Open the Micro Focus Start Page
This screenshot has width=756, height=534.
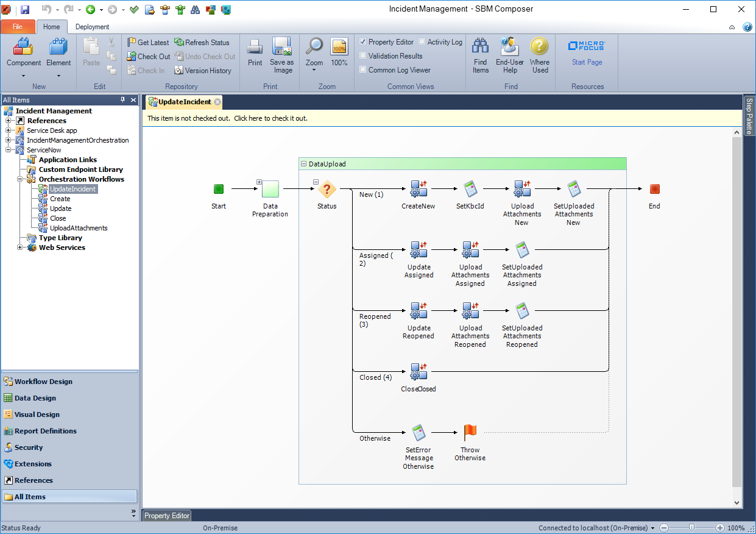tap(587, 53)
